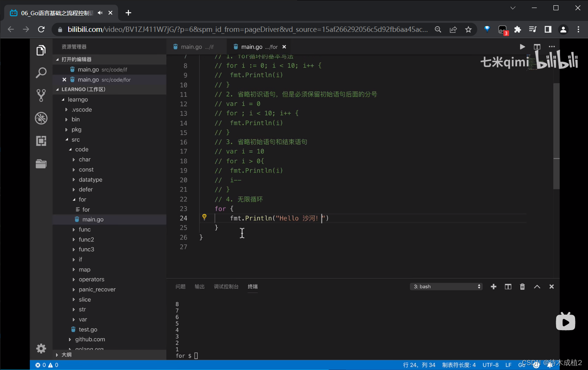This screenshot has height=370, width=588.
Task: Collapse the Open Editors section
Action: click(58, 59)
